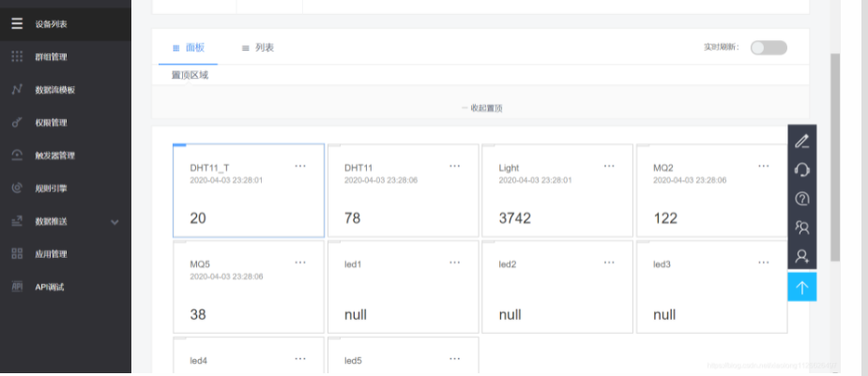
Task: Click the 数据流模板 icon in sidebar
Action: coord(17,90)
